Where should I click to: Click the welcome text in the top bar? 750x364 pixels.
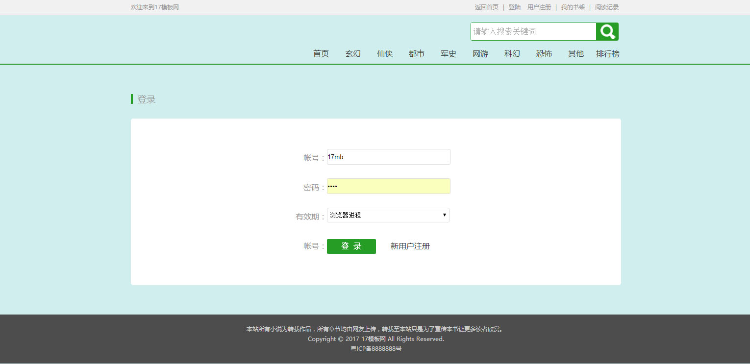(x=154, y=7)
